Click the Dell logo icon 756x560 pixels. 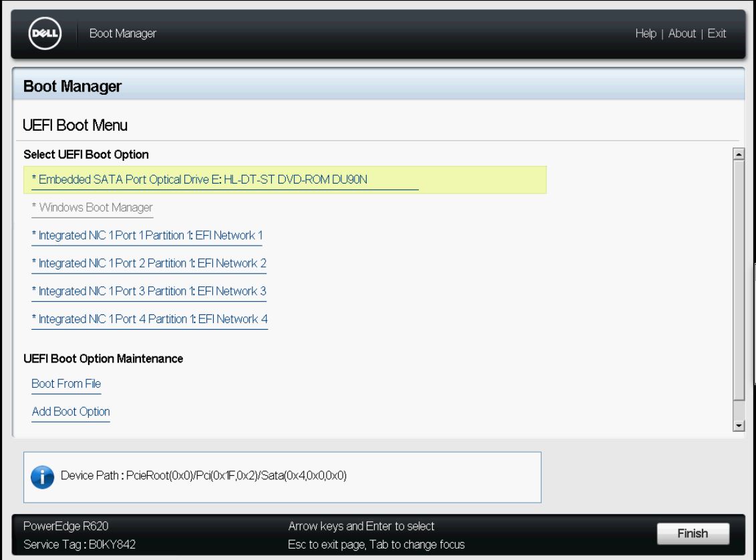coord(45,33)
